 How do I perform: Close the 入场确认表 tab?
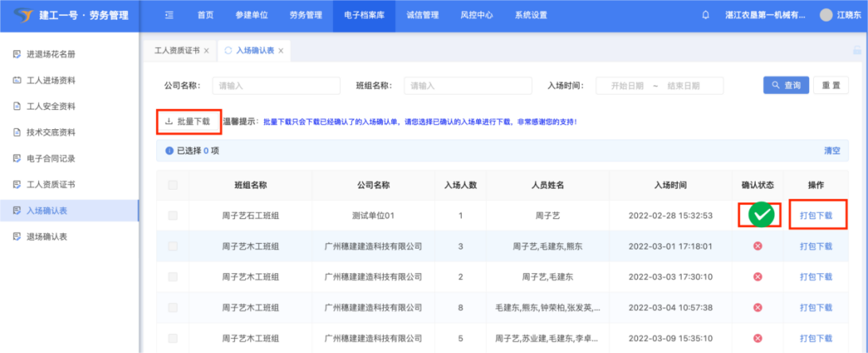pos(281,51)
